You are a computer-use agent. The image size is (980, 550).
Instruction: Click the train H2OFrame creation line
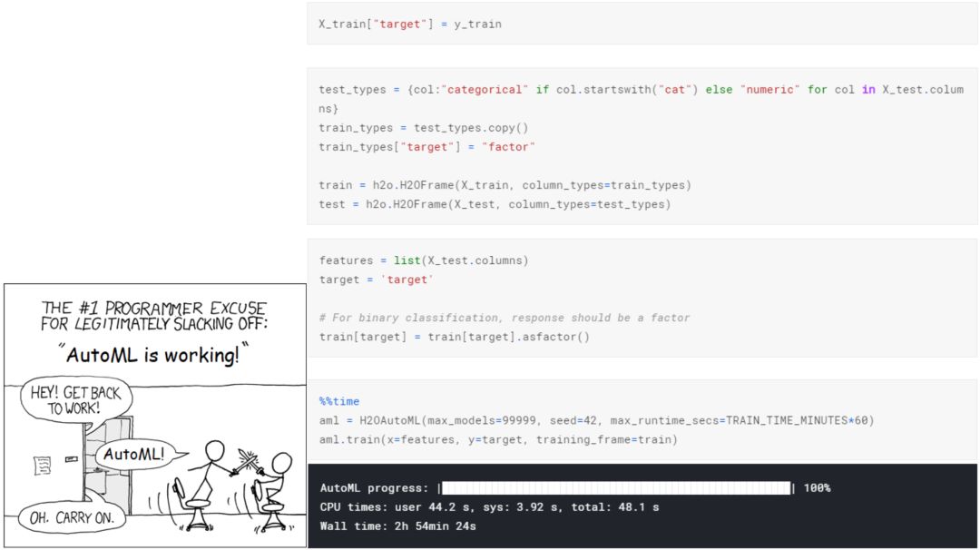click(505, 185)
